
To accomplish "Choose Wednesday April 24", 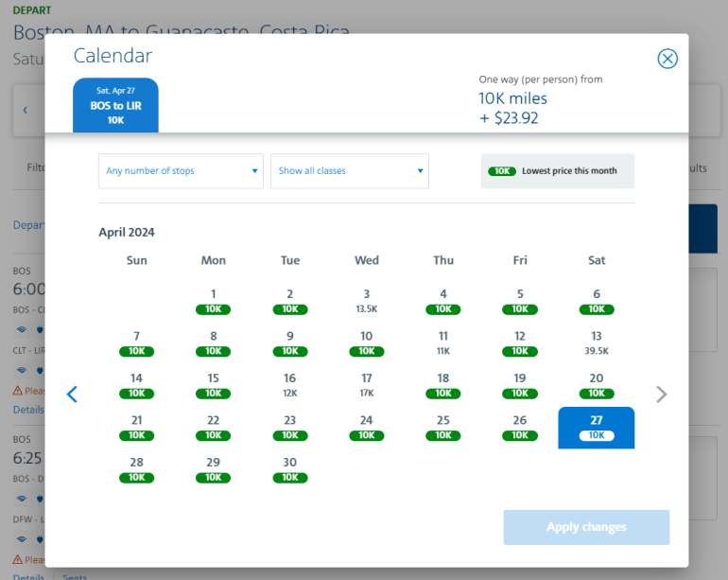I will (367, 427).
